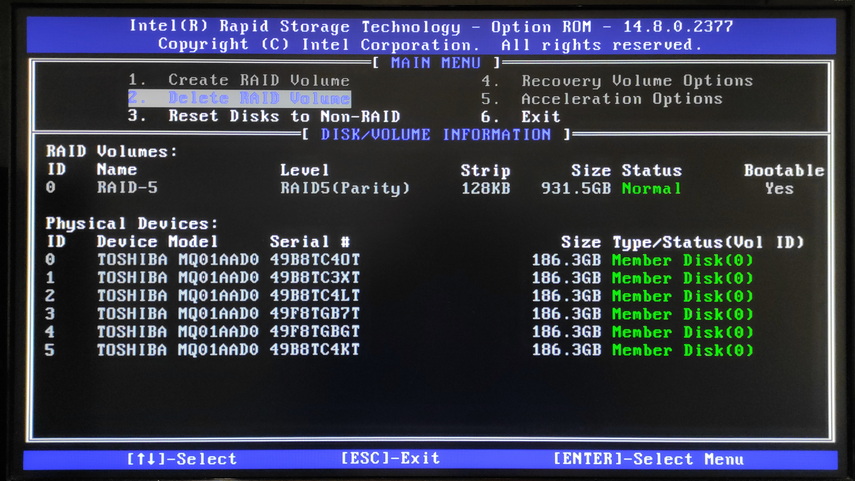
Task: Click the [ENTER]-Select Menu hint
Action: coord(648,459)
